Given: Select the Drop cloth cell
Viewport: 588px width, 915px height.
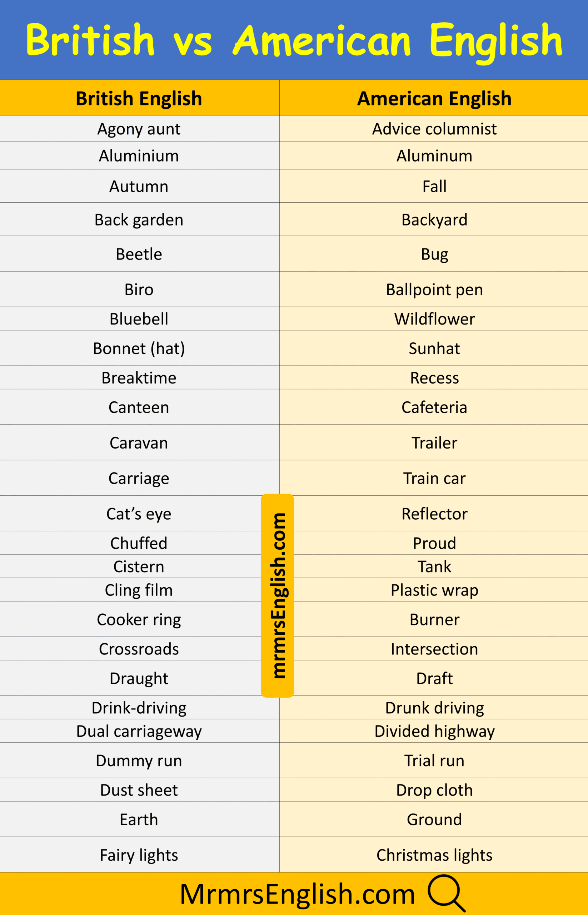Looking at the screenshot, I should point(434,790).
